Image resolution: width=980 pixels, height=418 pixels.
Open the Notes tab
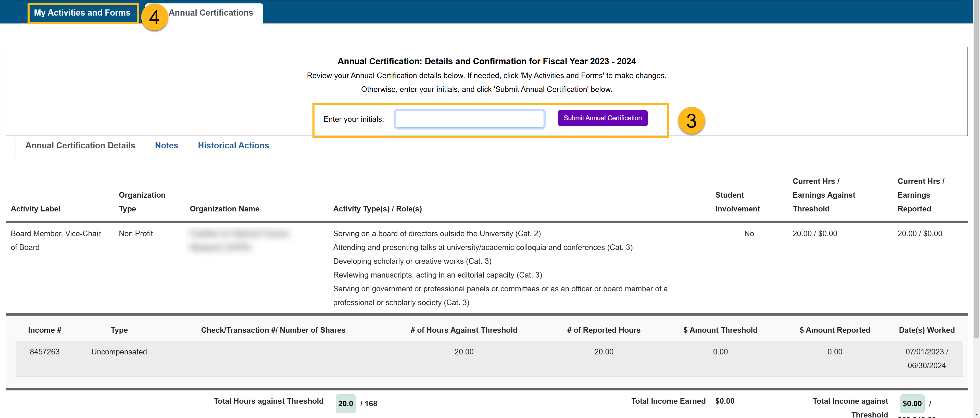tap(166, 146)
